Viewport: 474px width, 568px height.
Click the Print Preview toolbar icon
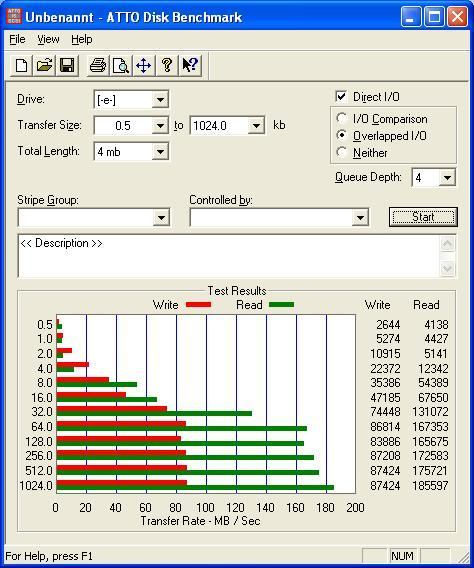pyautogui.click(x=121, y=66)
